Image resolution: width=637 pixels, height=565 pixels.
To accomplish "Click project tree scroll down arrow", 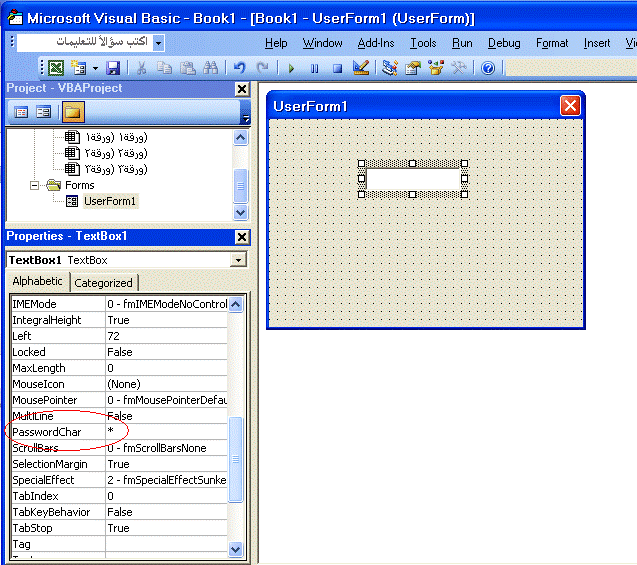I will click(x=240, y=212).
